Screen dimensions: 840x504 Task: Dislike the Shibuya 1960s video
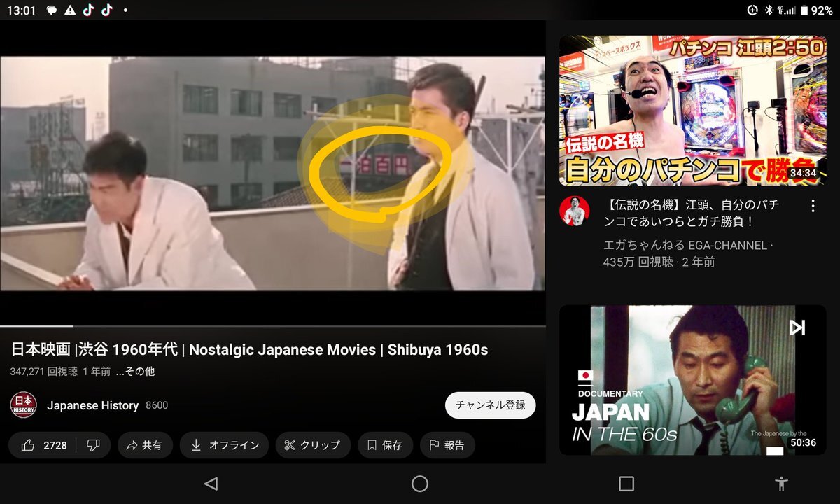tap(94, 445)
